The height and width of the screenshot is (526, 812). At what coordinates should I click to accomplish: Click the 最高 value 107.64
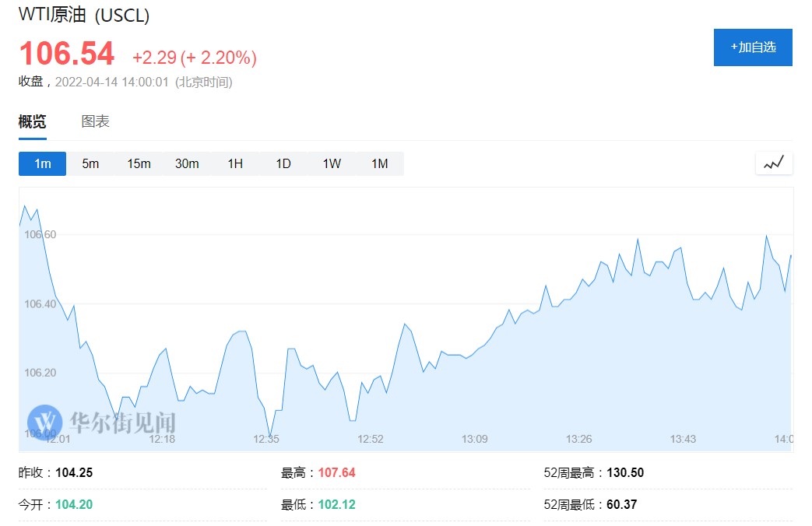(x=336, y=472)
